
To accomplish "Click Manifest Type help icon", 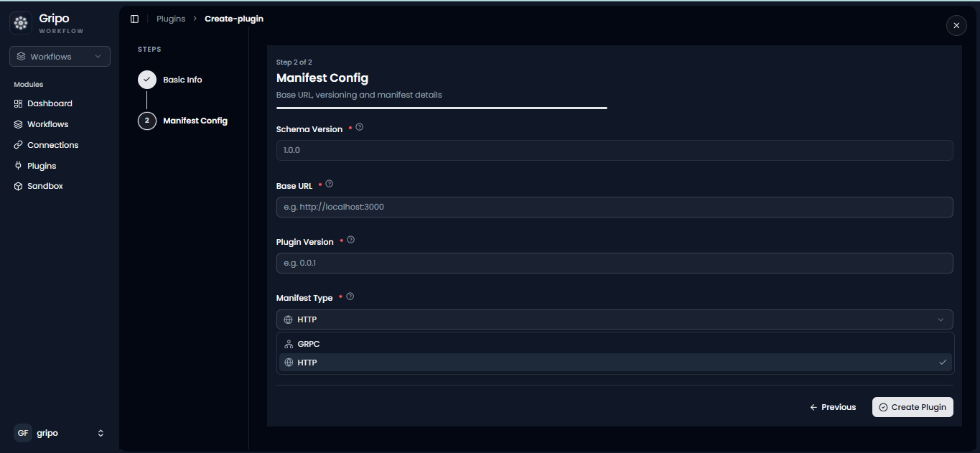I will [350, 296].
